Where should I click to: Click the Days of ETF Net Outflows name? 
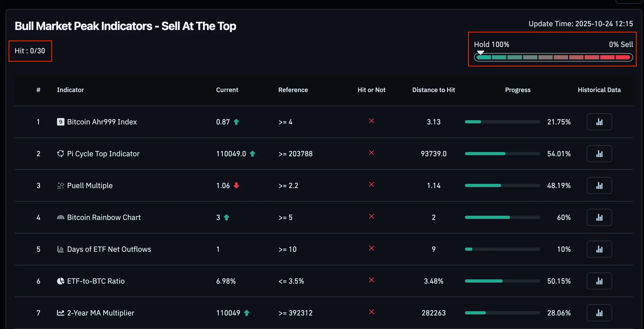(x=109, y=249)
